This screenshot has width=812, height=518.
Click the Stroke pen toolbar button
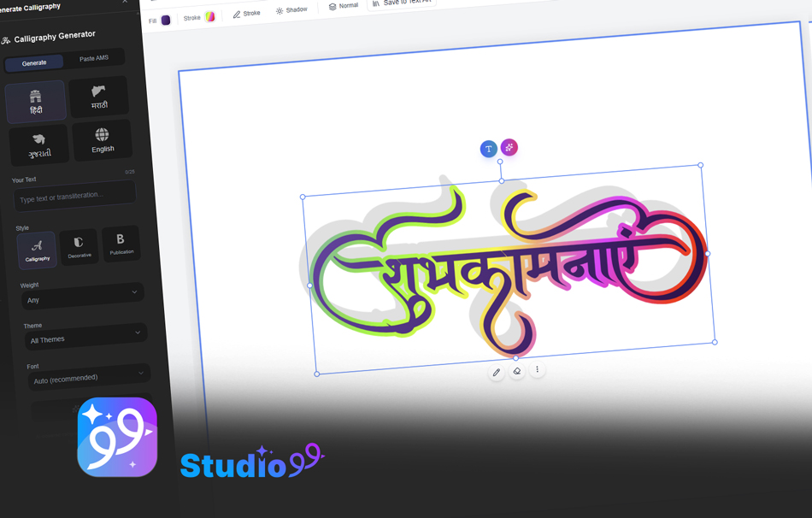click(x=246, y=14)
